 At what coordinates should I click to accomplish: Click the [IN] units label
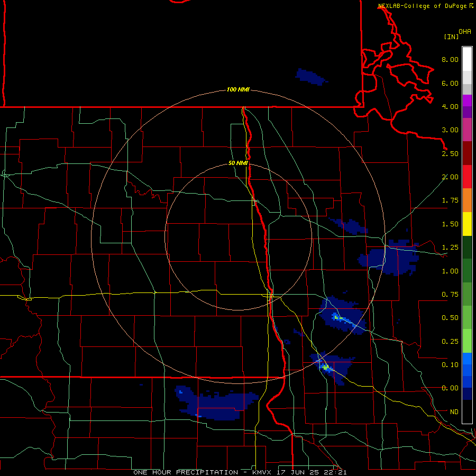tap(452, 36)
